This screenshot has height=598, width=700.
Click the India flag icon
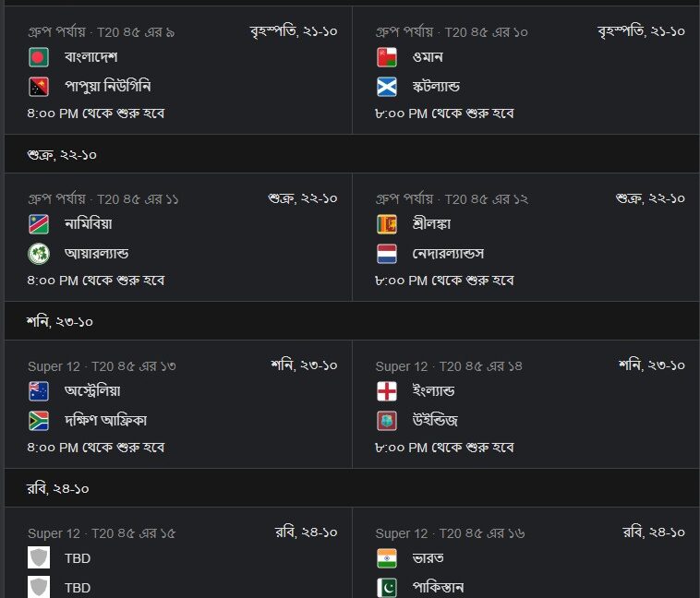387,558
